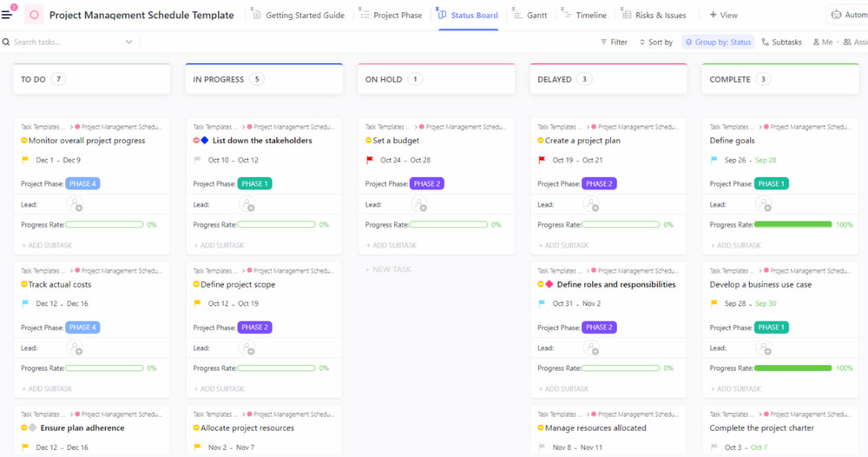Open PHASE 2 tag on Define project scope
This screenshot has height=457, width=868.
tap(254, 328)
